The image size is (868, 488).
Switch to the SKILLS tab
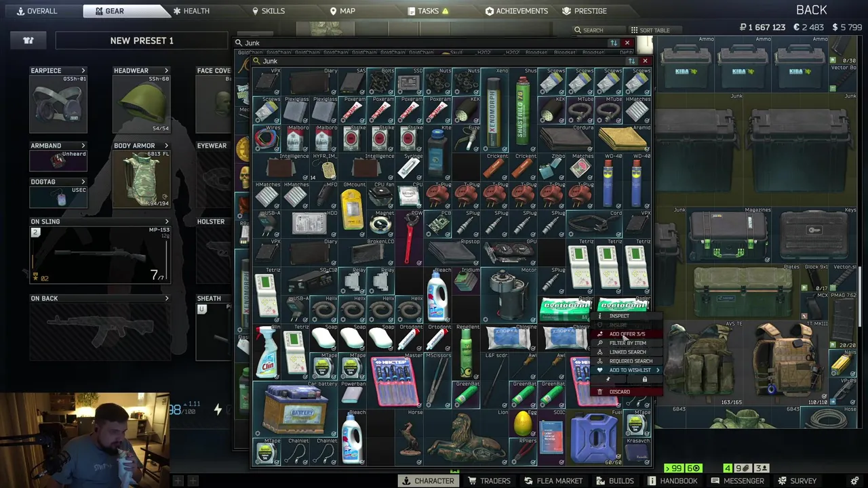pyautogui.click(x=269, y=11)
